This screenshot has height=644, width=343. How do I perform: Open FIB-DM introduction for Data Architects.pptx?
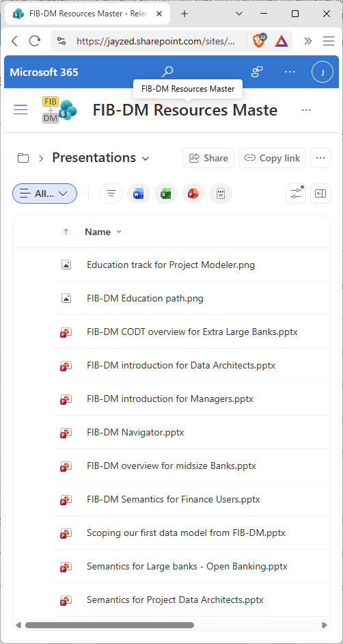tap(181, 366)
